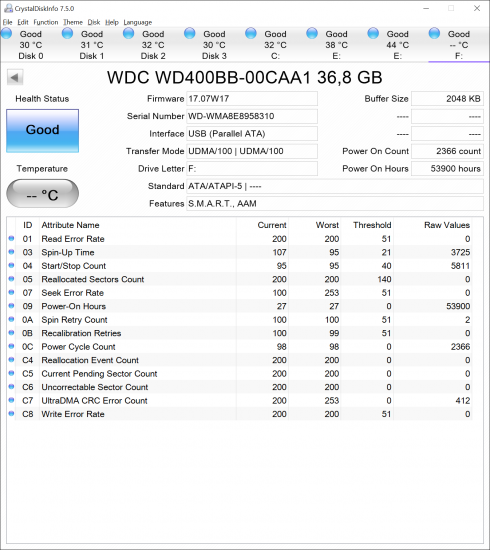490x550 pixels.
Task: Select the F: drive tab
Action: (458, 45)
